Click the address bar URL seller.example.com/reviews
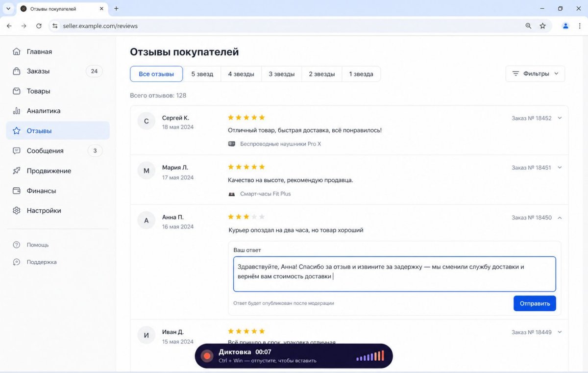Image resolution: width=588 pixels, height=373 pixels. [100, 26]
